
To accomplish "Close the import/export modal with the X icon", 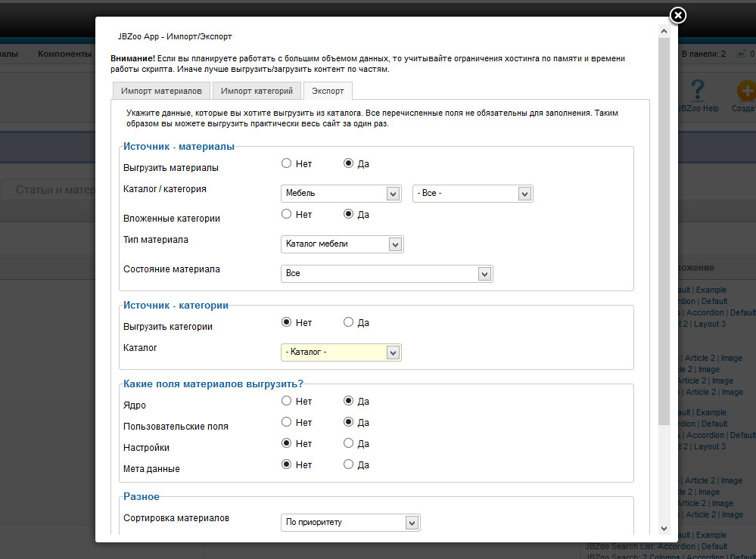I will [x=678, y=15].
